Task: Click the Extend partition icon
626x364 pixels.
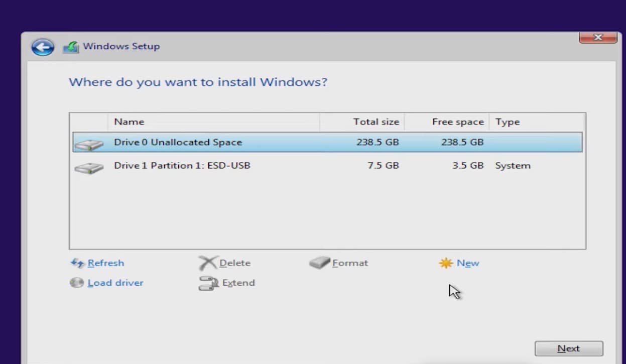Action: click(208, 283)
